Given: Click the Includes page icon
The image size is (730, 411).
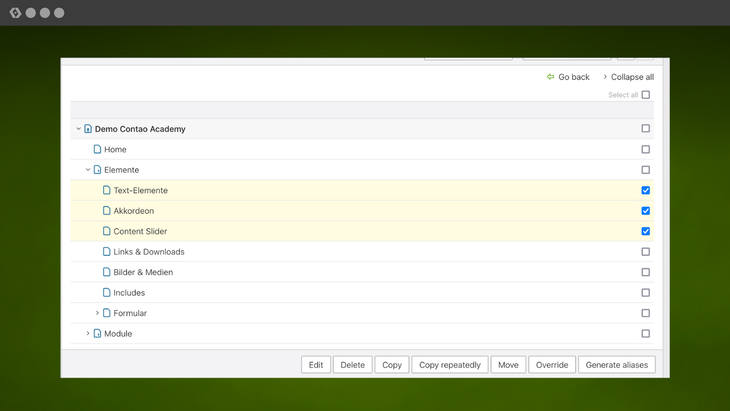Looking at the screenshot, I should click(x=106, y=293).
